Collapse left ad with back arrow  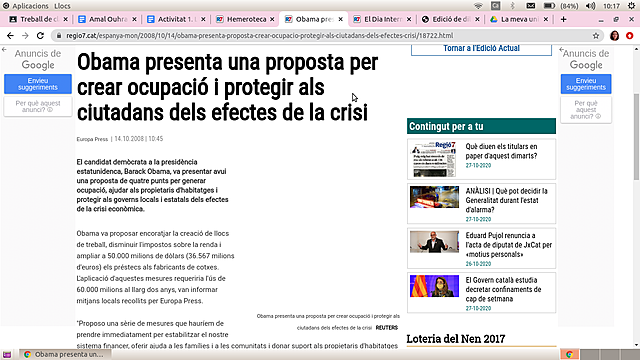point(4,50)
